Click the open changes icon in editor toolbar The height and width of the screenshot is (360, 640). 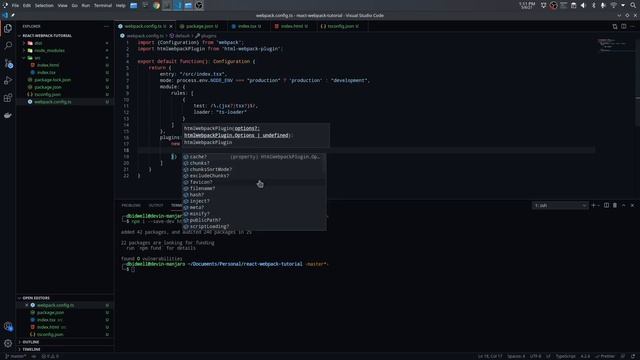point(615,26)
